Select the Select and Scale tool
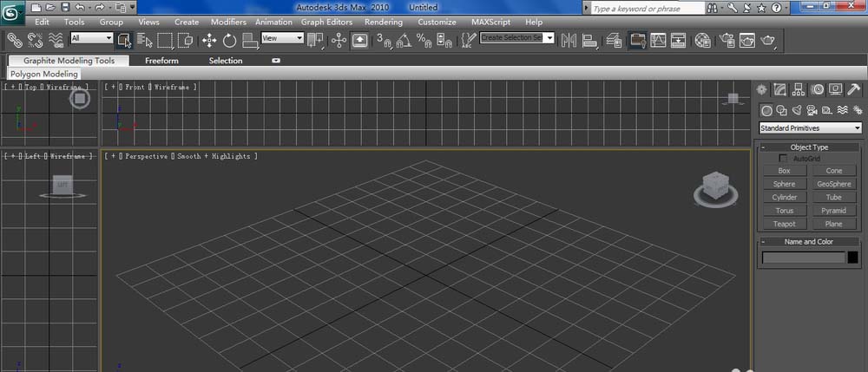Viewport: 868px width, 372px height. point(250,41)
